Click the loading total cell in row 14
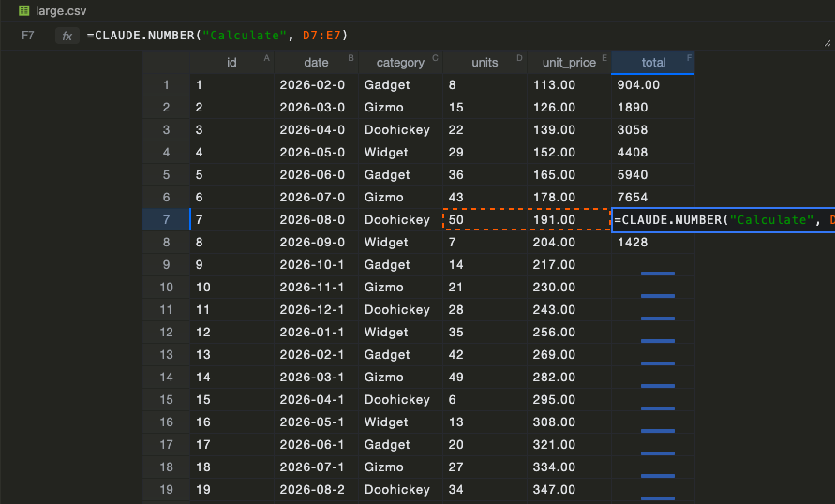This screenshot has width=835, height=504. [x=653, y=378]
